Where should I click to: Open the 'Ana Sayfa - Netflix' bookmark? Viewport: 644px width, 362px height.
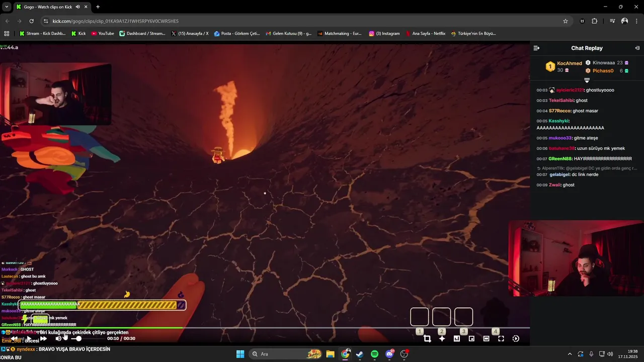point(426,34)
